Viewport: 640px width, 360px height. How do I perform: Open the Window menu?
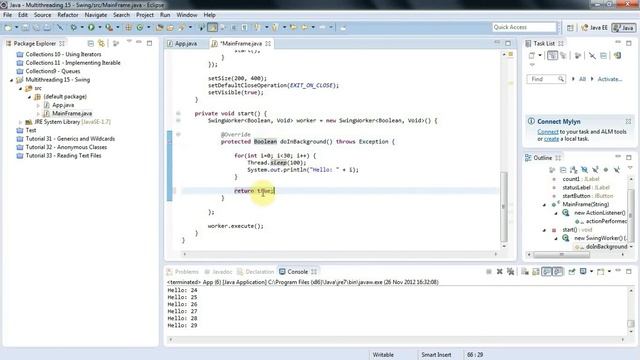pyautogui.click(x=187, y=15)
